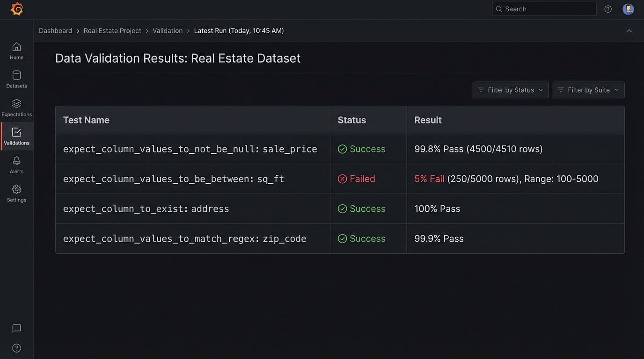The width and height of the screenshot is (644, 359).
Task: Open the Alerts sidebar icon
Action: coord(16,164)
